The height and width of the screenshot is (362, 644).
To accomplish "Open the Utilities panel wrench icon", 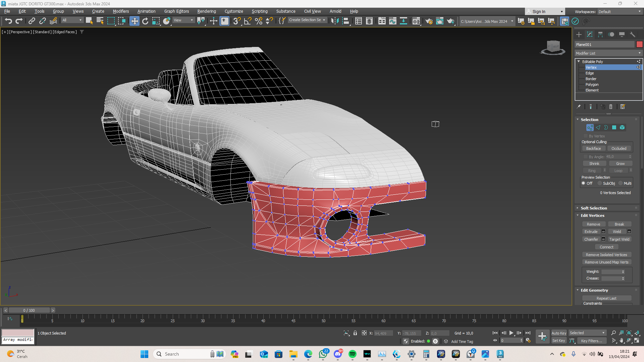I will (x=633, y=35).
